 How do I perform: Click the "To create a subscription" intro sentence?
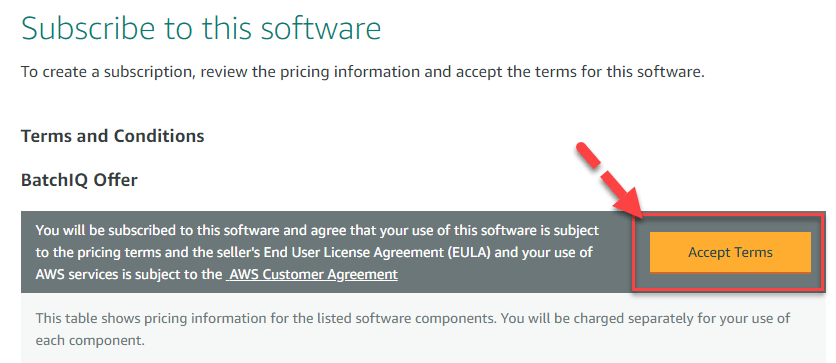pyautogui.click(x=363, y=71)
